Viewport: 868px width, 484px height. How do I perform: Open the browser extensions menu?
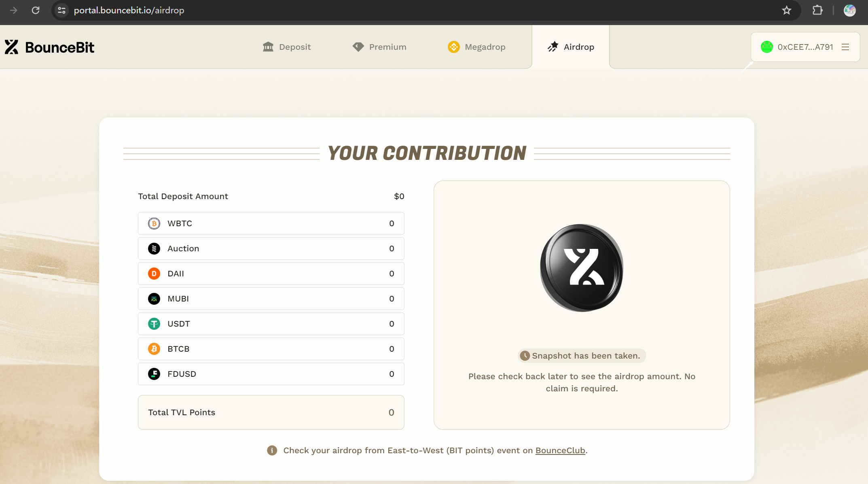pos(817,10)
